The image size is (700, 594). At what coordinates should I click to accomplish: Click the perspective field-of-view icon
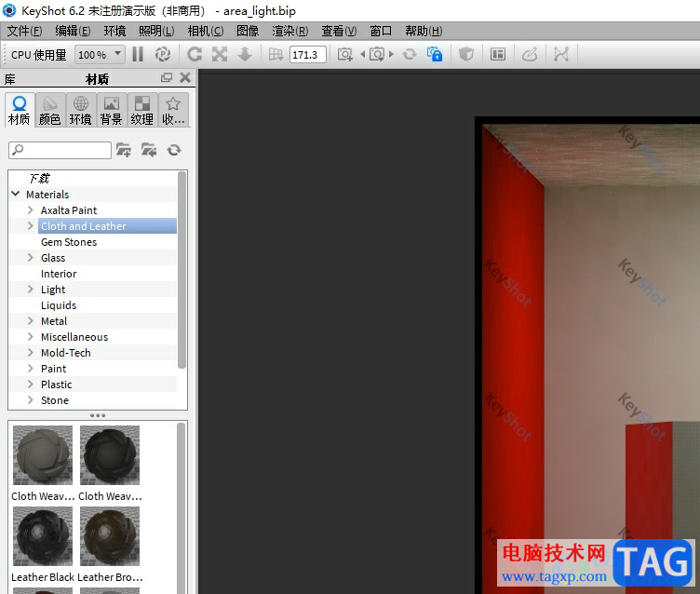coord(276,55)
